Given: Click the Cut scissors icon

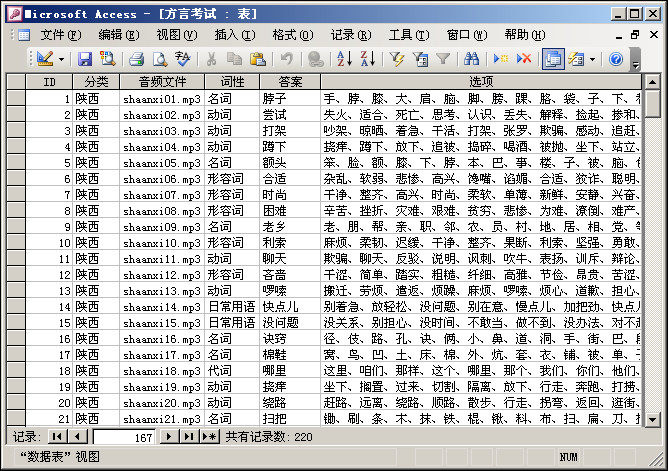Looking at the screenshot, I should pyautogui.click(x=211, y=59).
